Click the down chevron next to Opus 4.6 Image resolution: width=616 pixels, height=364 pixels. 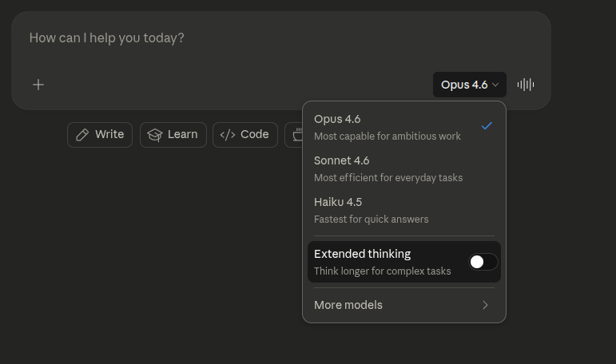(x=495, y=85)
